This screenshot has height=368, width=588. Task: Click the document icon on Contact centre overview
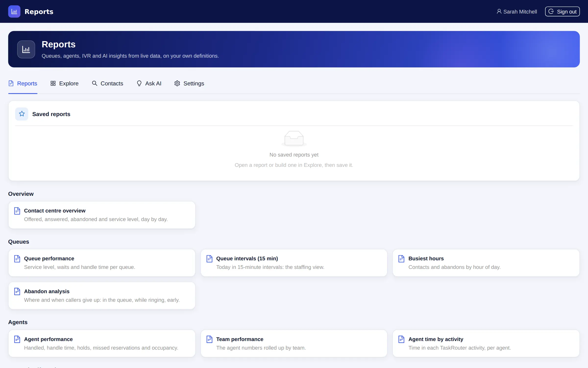click(17, 211)
